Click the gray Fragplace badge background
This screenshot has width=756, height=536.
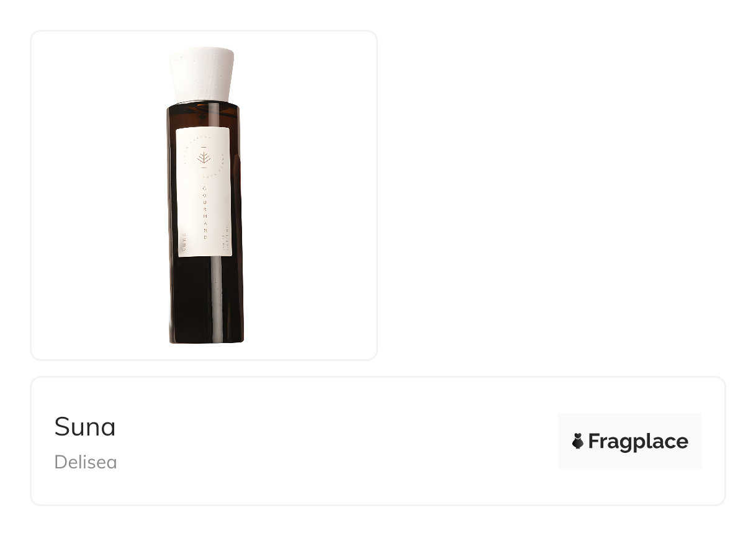[x=630, y=441]
